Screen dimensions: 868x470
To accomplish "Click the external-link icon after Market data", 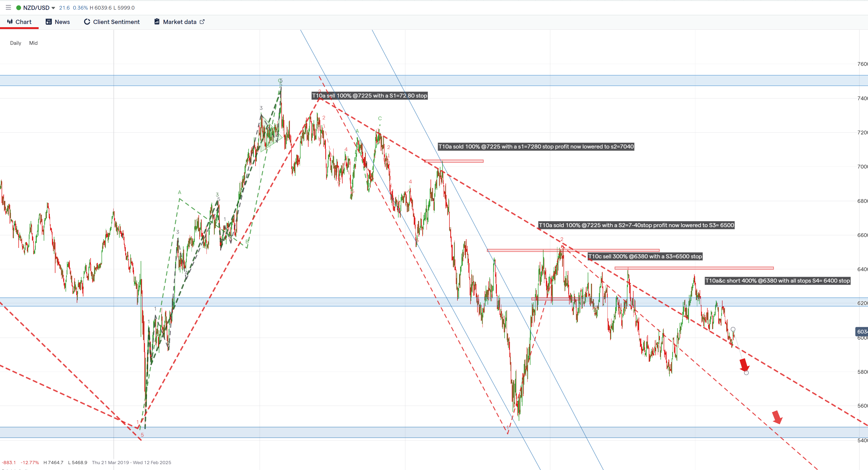I will point(202,22).
